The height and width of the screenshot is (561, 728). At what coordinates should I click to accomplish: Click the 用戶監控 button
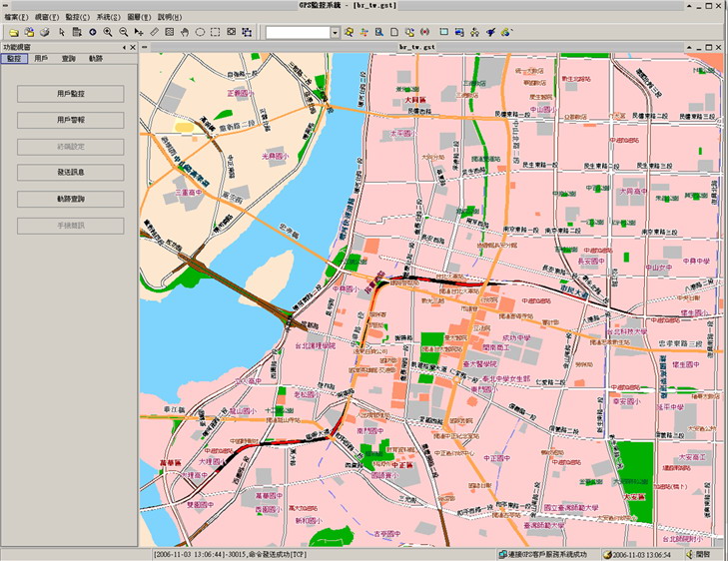point(70,94)
